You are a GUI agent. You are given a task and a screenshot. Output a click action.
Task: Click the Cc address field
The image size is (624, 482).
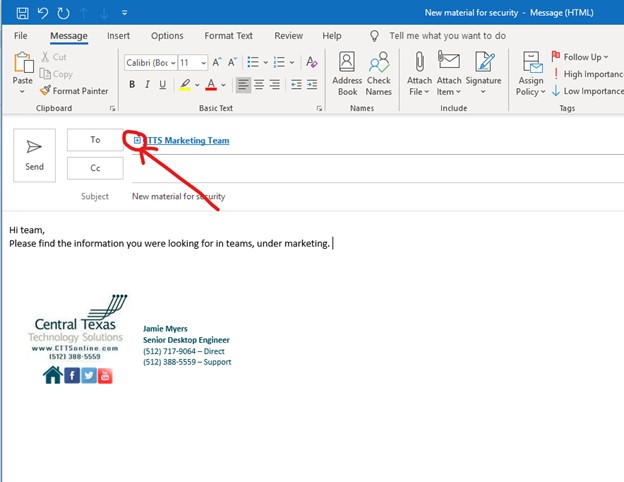(x=377, y=169)
